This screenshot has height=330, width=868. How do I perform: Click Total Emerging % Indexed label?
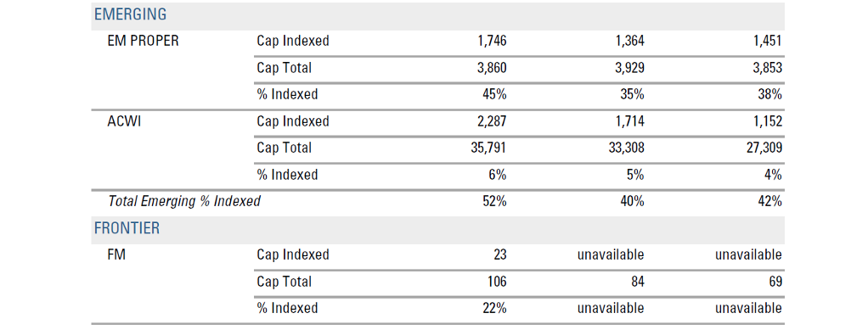(x=183, y=201)
